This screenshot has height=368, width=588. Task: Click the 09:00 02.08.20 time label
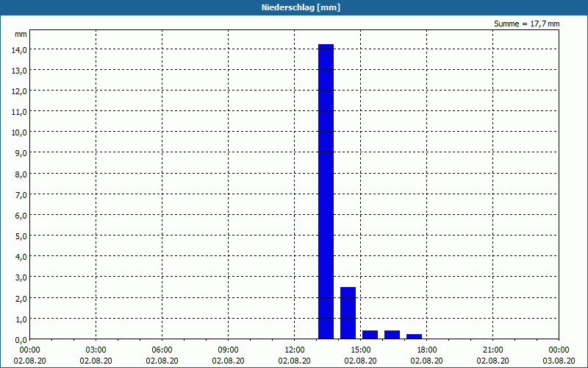click(x=228, y=355)
